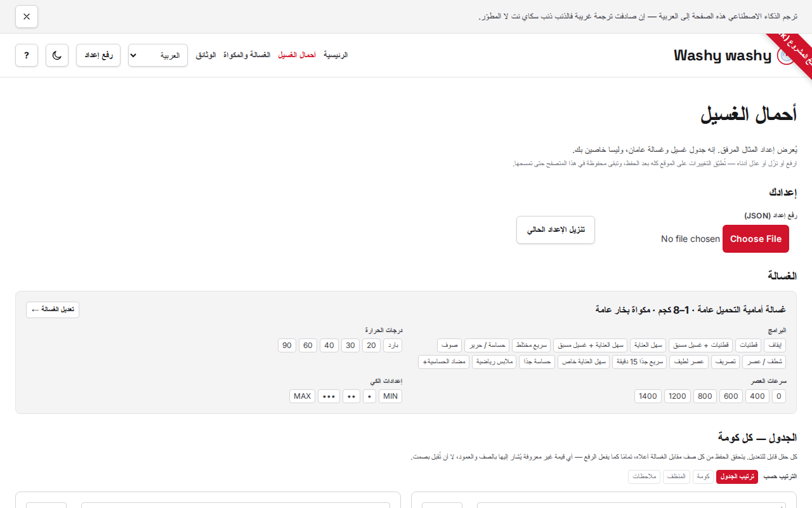Click سهل العناية + غسيل مسبق chip
The width and height of the screenshot is (812, 508).
[590, 345]
